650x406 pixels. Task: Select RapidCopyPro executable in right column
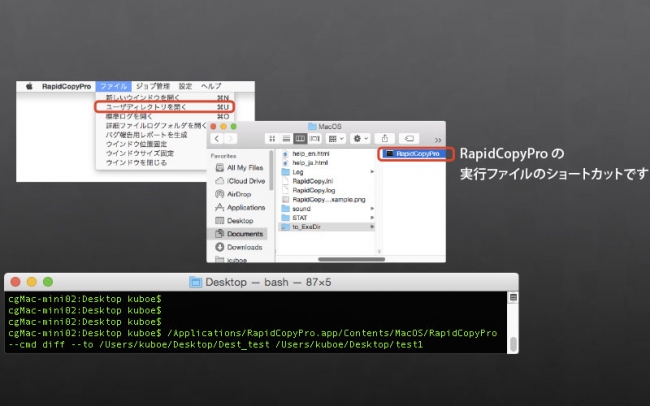coord(413,153)
